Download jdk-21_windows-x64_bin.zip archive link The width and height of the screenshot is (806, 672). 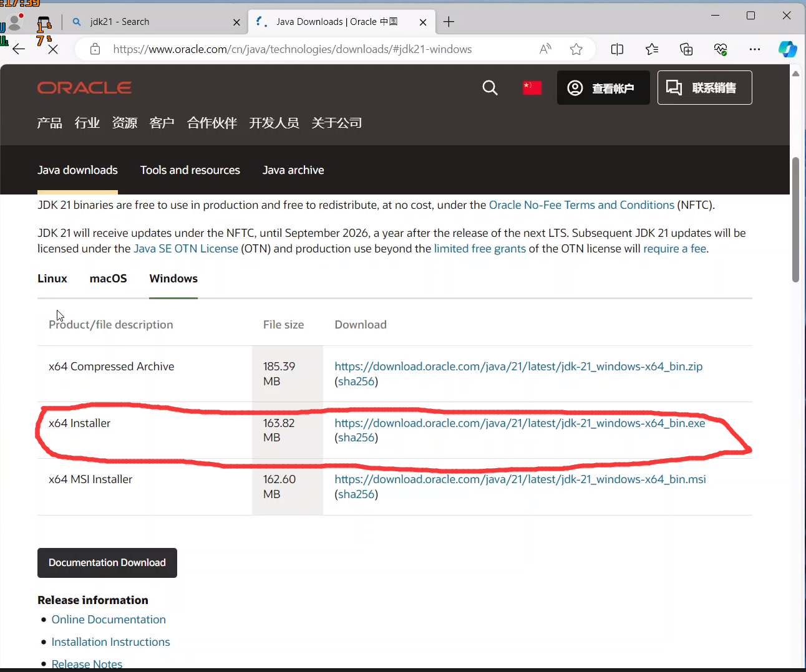518,367
